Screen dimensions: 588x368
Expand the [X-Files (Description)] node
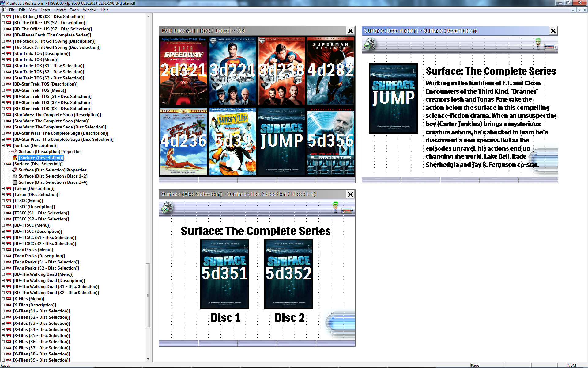(3, 305)
